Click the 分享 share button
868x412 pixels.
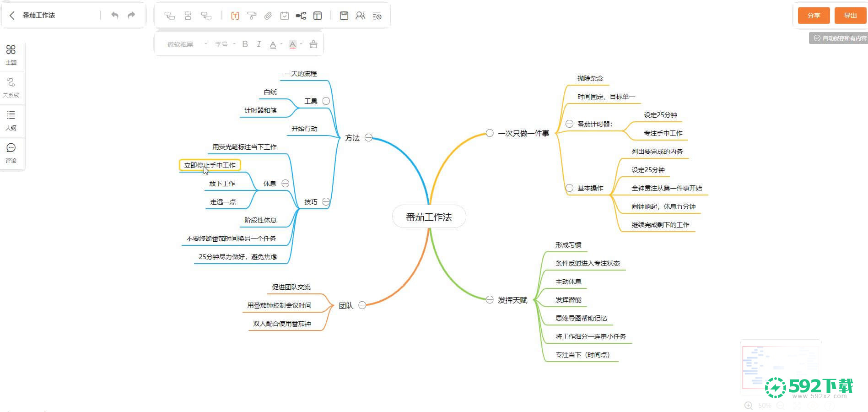point(814,16)
